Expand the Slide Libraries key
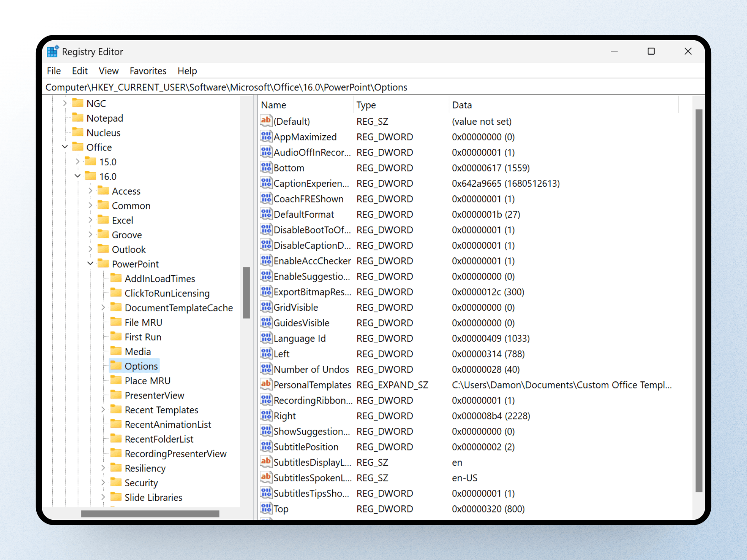 pos(103,497)
